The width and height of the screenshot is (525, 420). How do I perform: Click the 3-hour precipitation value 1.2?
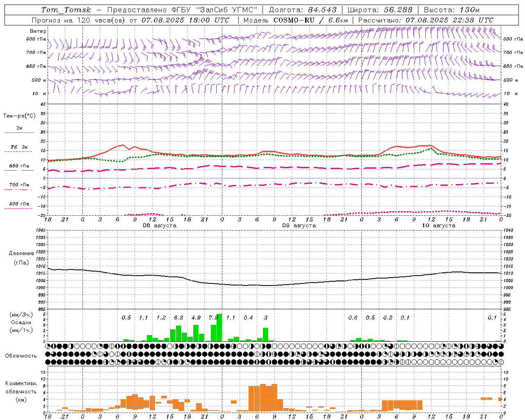pos(161,317)
